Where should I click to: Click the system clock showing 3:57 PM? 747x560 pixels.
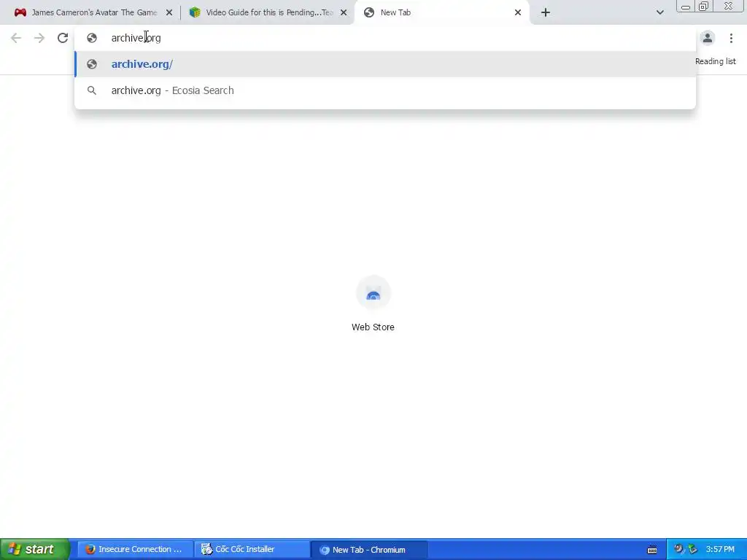coord(720,549)
